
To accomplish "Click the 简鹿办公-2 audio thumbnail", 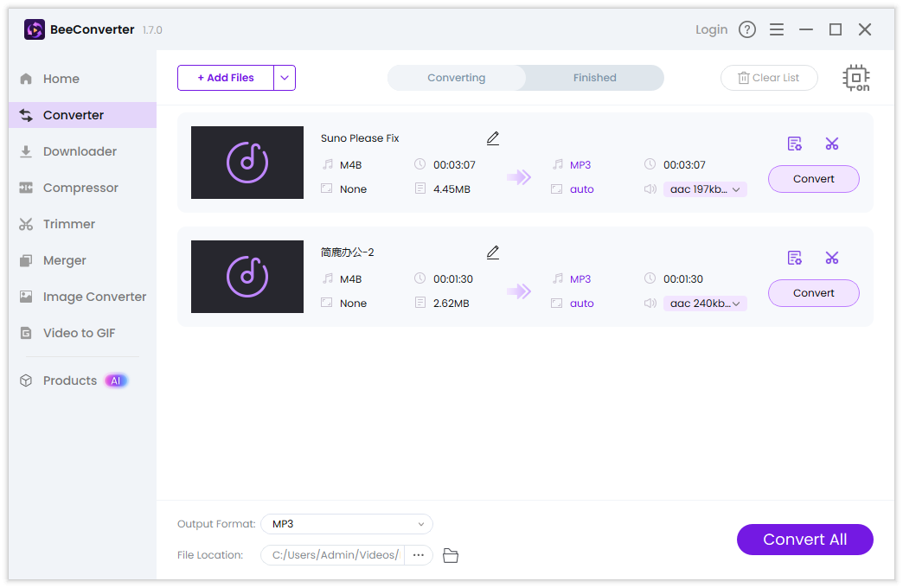I will coord(247,277).
